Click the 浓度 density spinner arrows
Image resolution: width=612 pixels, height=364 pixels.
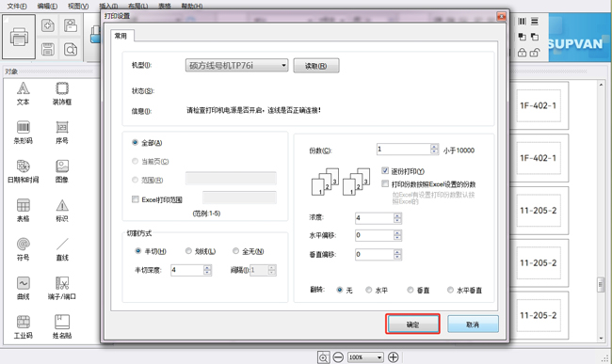[x=397, y=218]
